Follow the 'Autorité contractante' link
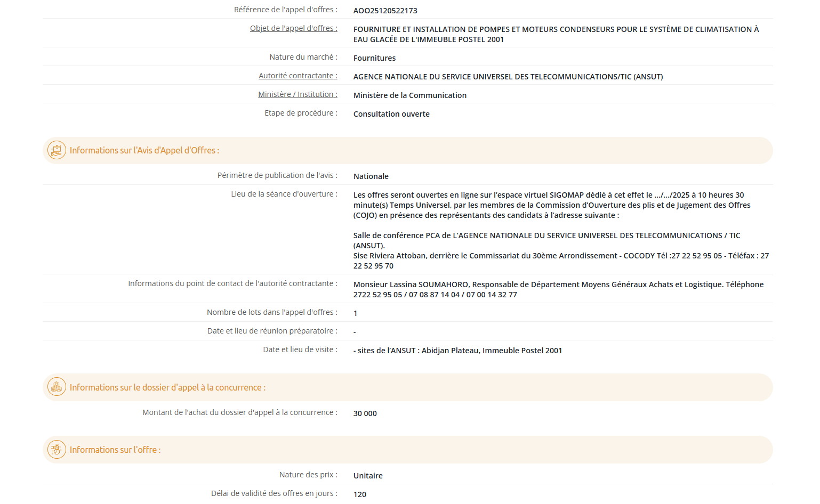 tap(298, 76)
